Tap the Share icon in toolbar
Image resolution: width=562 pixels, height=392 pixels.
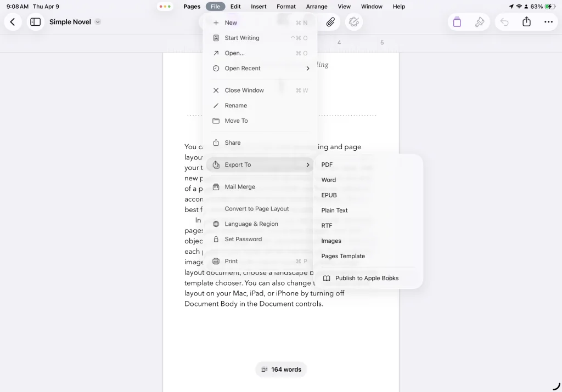click(526, 22)
